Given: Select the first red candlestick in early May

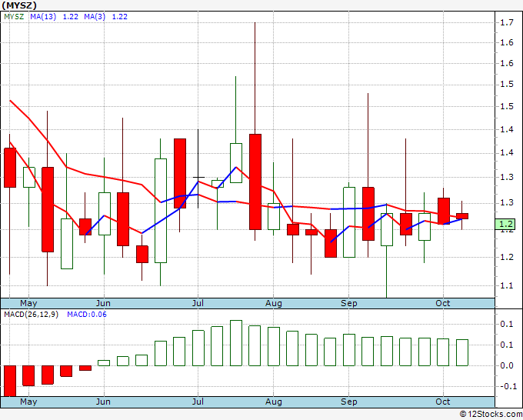Looking at the screenshot, I should (x=10, y=168).
